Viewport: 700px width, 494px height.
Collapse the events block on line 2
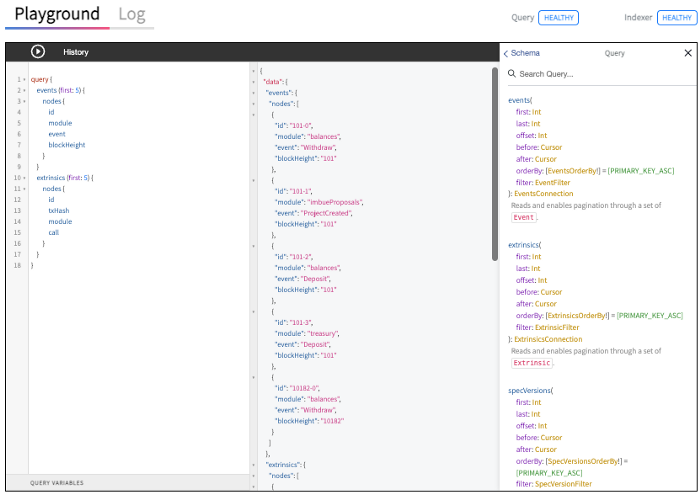[24, 91]
